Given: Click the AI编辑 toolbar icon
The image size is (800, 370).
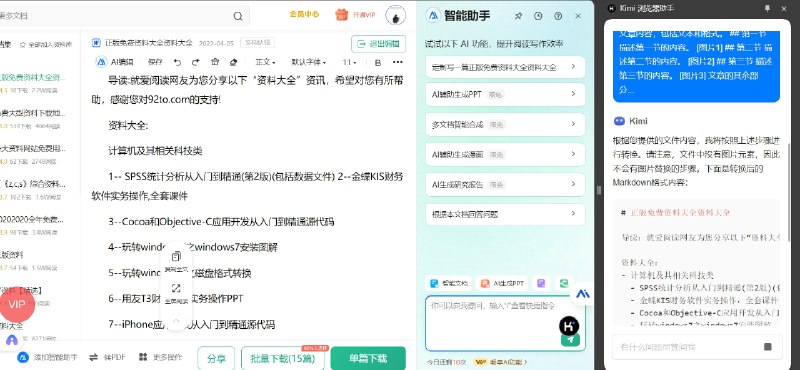Looking at the screenshot, I should pyautogui.click(x=102, y=62).
